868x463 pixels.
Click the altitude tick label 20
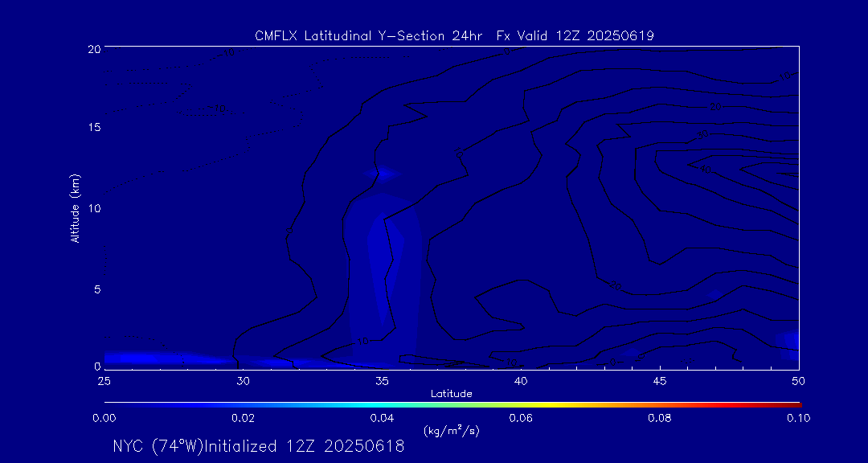pos(94,48)
